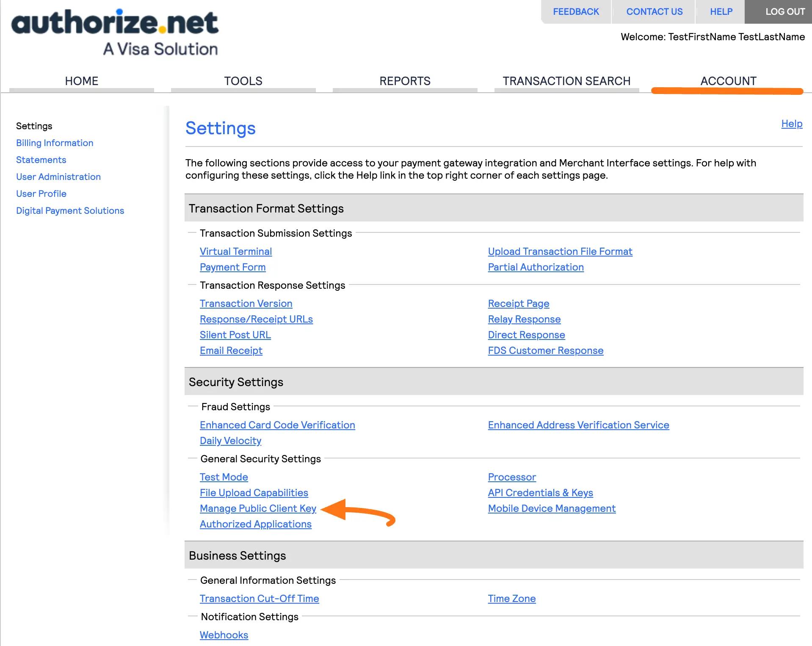Open Billing Information in the sidebar
Screen dimensions: 812x646
pyautogui.click(x=55, y=143)
